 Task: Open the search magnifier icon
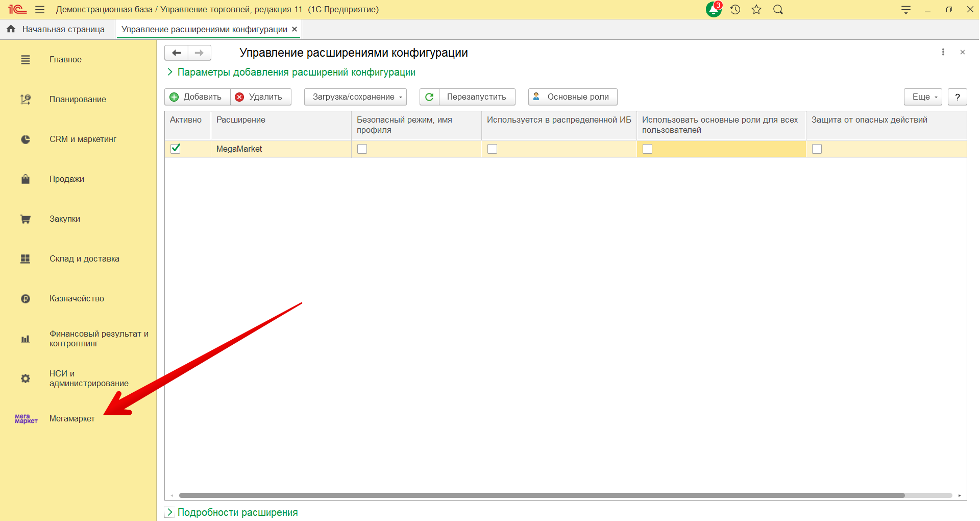tap(778, 10)
